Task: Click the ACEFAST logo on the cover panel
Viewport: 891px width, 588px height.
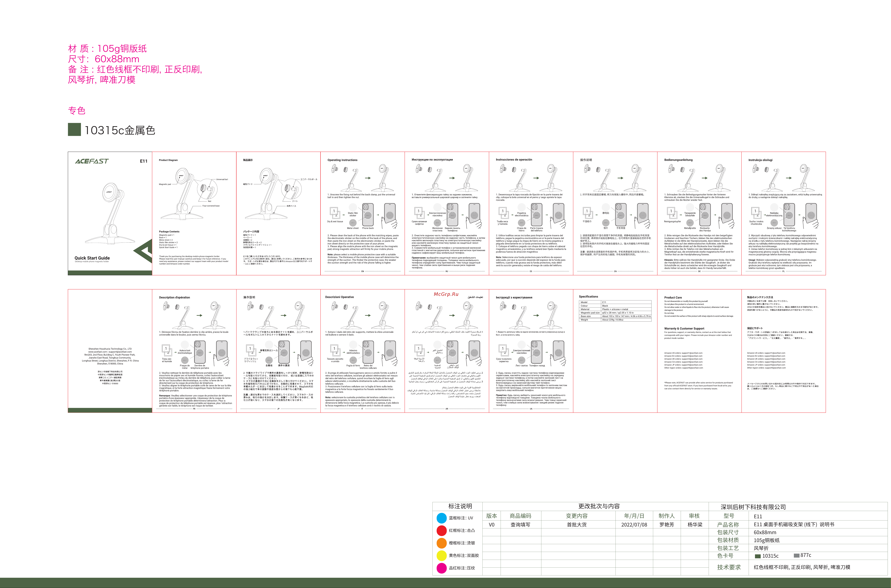Action: (x=92, y=161)
